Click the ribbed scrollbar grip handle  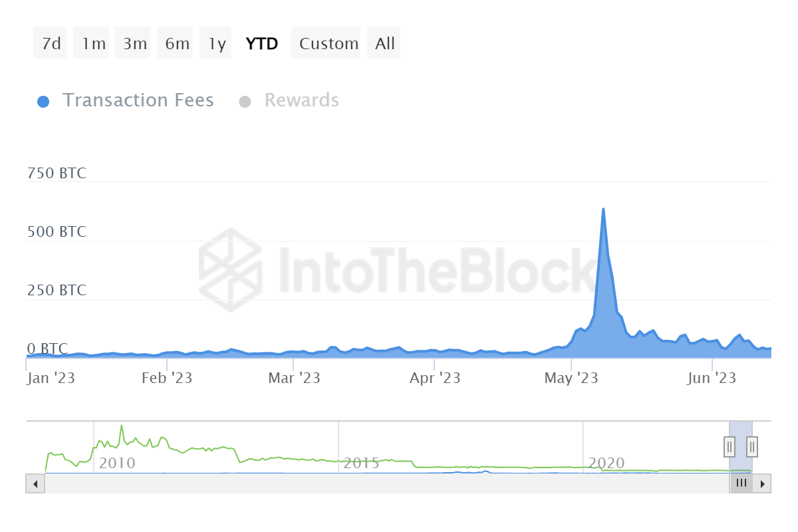(741, 483)
